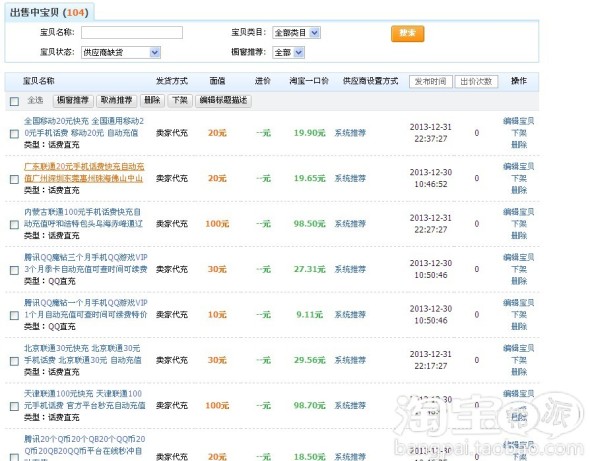The image size is (590, 461).
Task: Click the 取消推荐 batch button
Action: pos(116,100)
